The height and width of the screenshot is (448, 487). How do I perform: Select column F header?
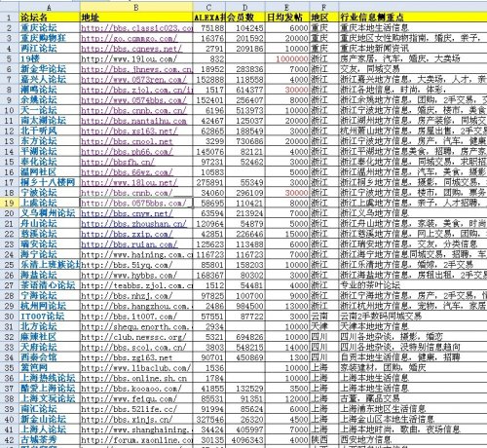pyautogui.click(x=324, y=7)
